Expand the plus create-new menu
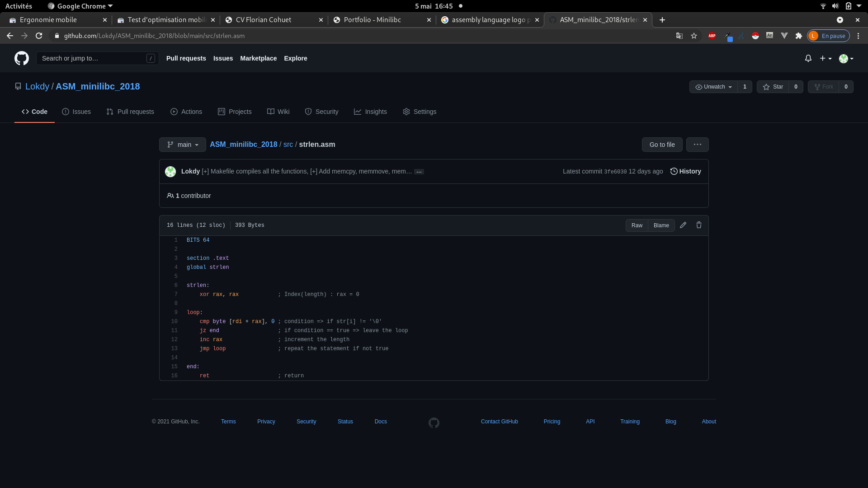This screenshot has height=488, width=868. point(826,58)
